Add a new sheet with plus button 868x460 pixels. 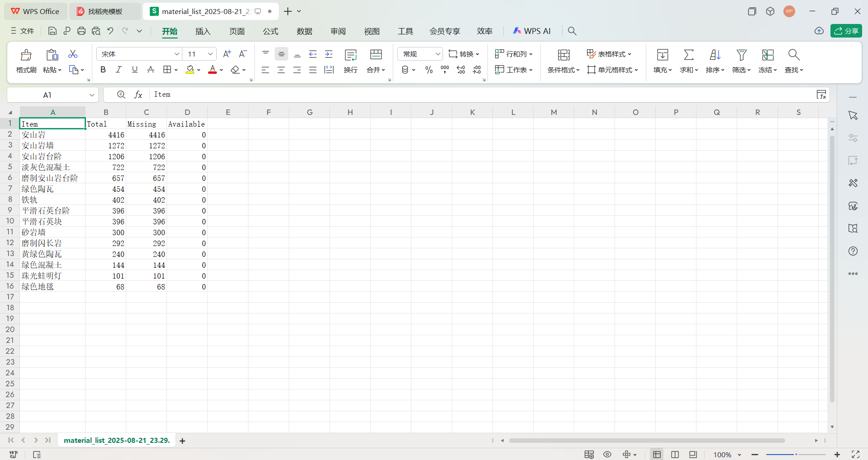click(x=182, y=441)
